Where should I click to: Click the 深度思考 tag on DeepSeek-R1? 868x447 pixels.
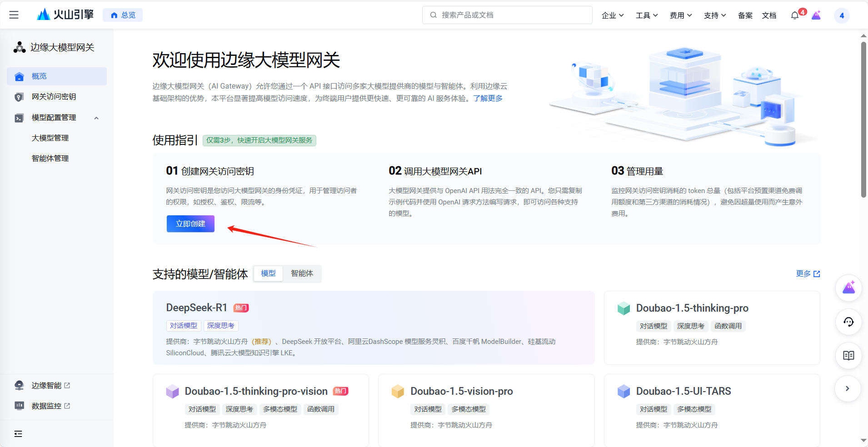coord(221,326)
